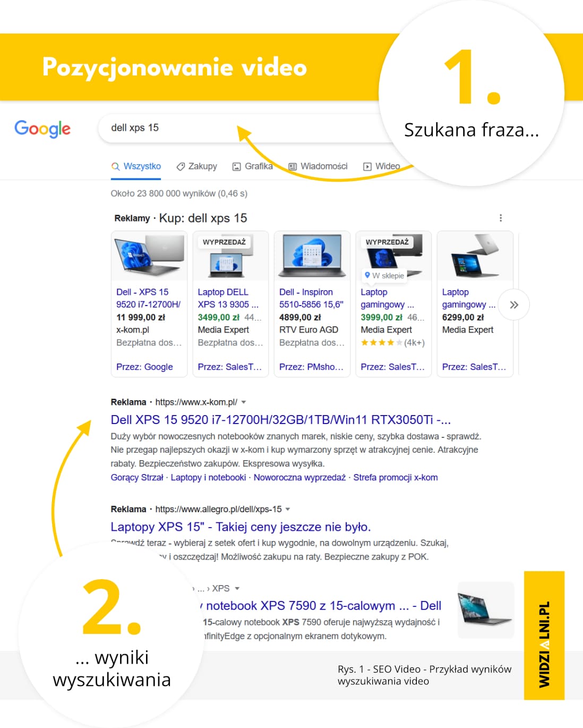
Task: Select the Dell Inspiron 5510 product thumbnail
Action: click(312, 256)
